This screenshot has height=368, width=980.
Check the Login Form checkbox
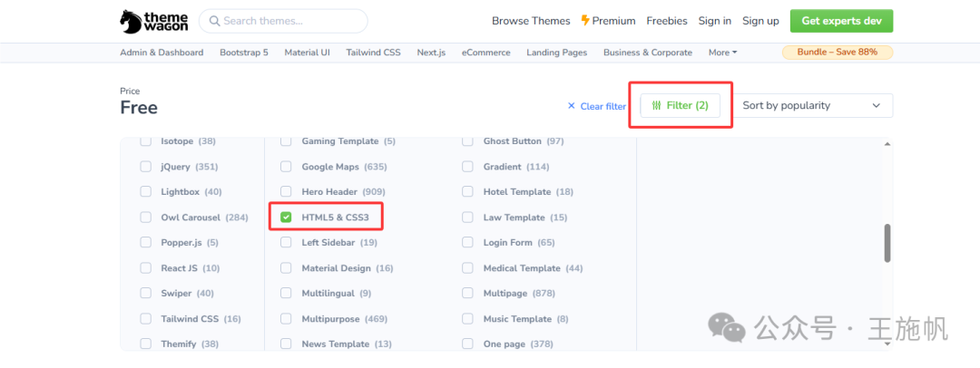467,242
